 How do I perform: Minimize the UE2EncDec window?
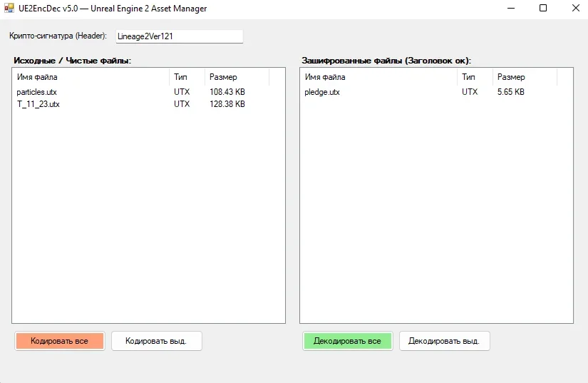511,8
